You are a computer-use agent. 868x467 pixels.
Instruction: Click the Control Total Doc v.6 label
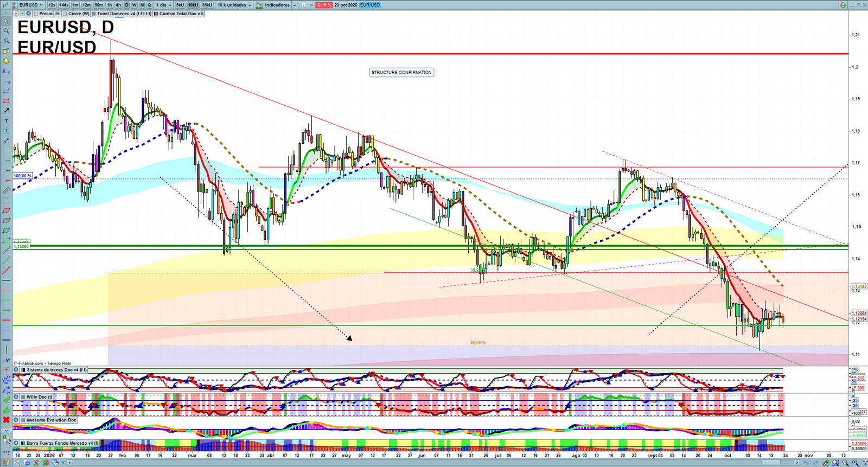pyautogui.click(x=181, y=14)
